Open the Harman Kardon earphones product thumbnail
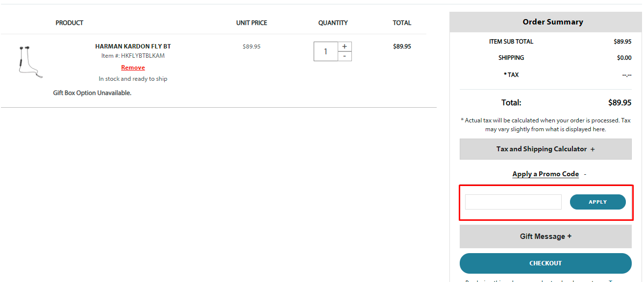 tap(30, 62)
